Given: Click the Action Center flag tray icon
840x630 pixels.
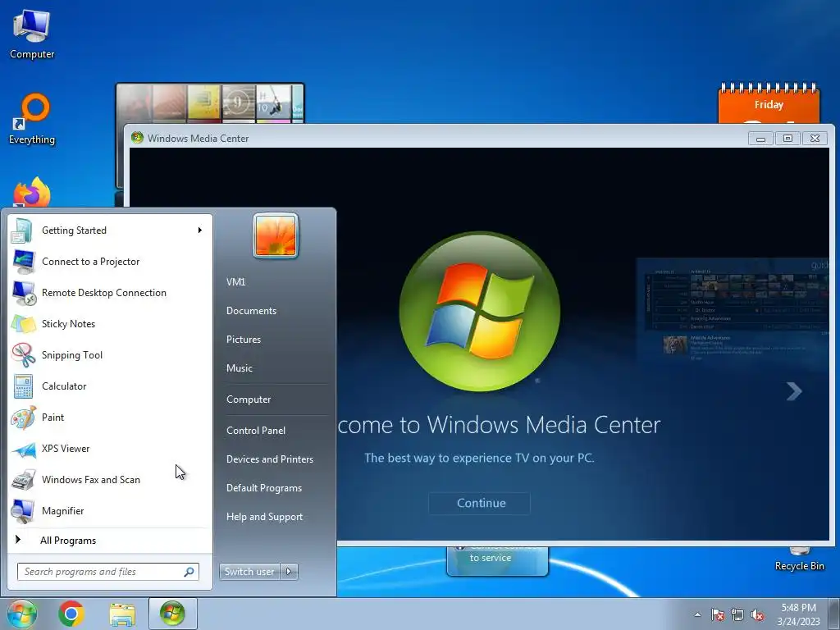Looking at the screenshot, I should [x=717, y=614].
